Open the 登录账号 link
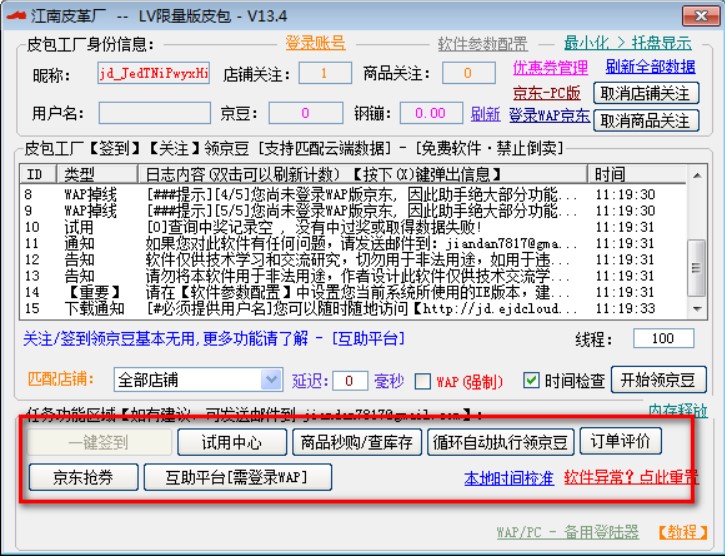The height and width of the screenshot is (560, 725). pos(315,43)
